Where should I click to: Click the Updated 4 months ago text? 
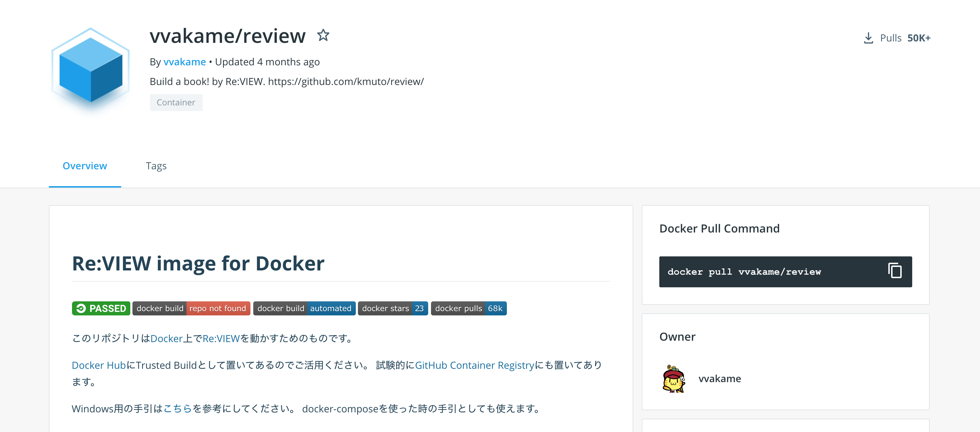[267, 61]
